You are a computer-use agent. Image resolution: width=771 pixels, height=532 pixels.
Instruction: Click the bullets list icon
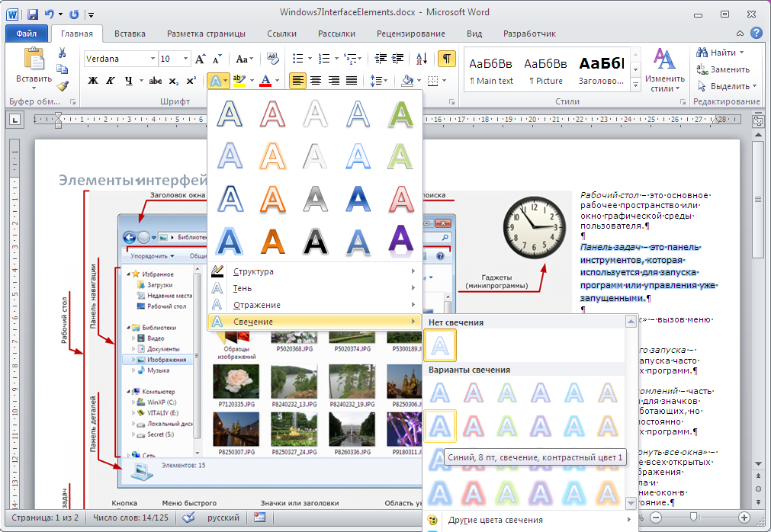(x=297, y=59)
